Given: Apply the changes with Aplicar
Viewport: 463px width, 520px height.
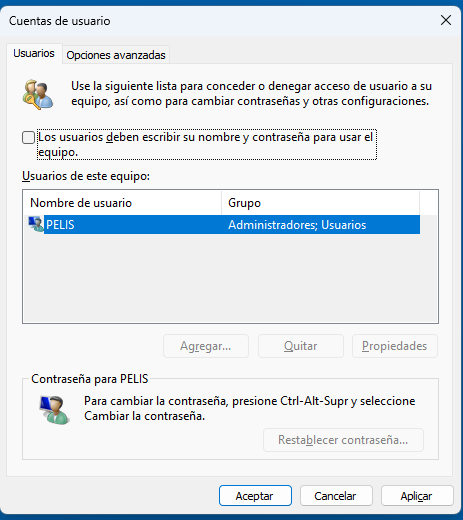Looking at the screenshot, I should (417, 496).
